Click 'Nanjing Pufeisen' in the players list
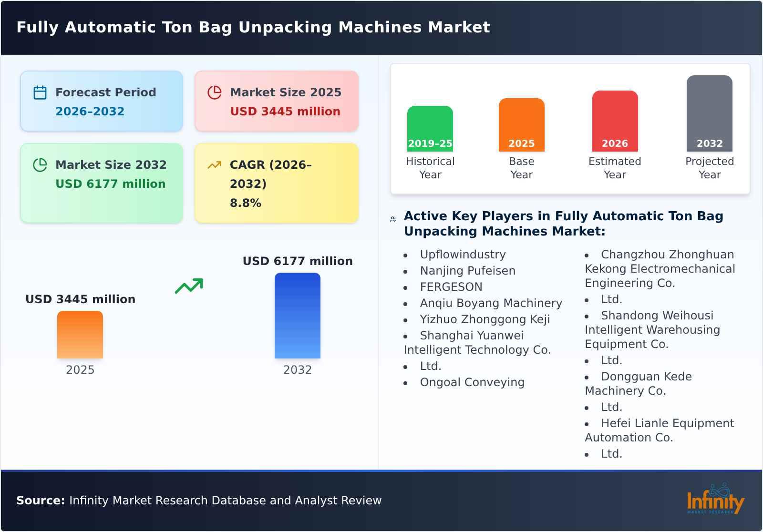 pyautogui.click(x=468, y=271)
